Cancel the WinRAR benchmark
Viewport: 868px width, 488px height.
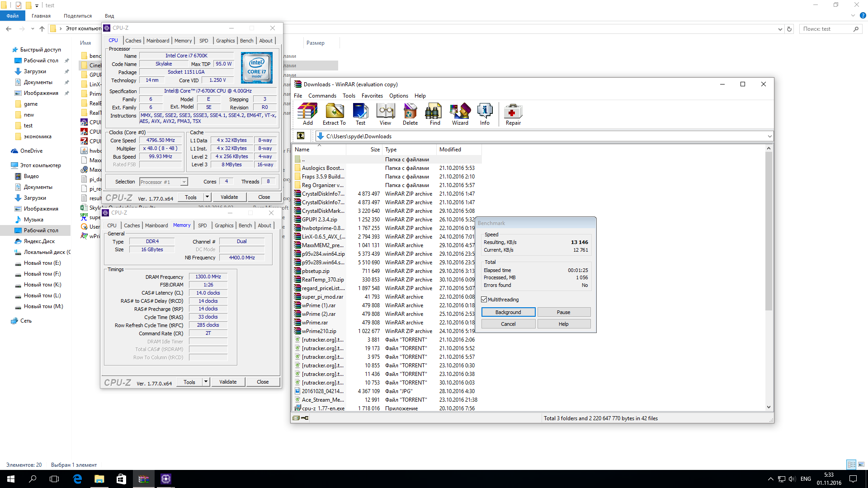click(x=508, y=324)
